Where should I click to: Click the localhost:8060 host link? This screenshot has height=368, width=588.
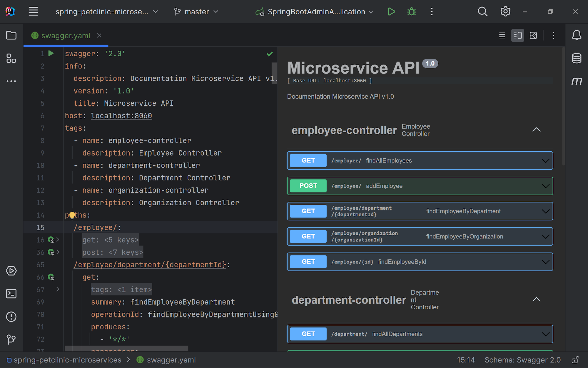point(121,116)
